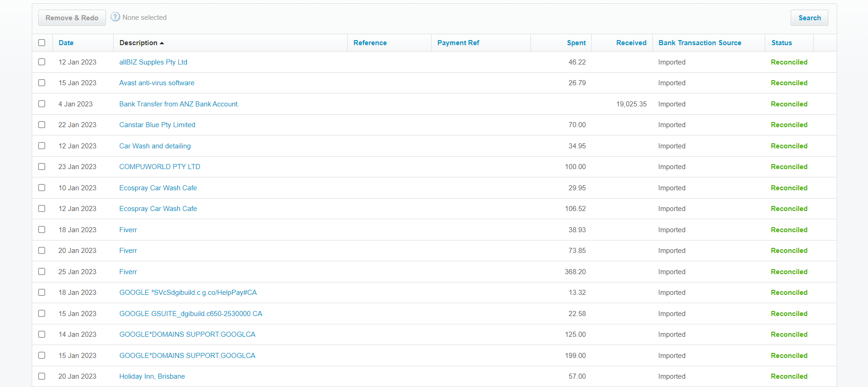Open GOOGLE*DOMAINS SUPPORT 125.00 transaction
Viewport: 868px width, 387px height.
coord(187,334)
